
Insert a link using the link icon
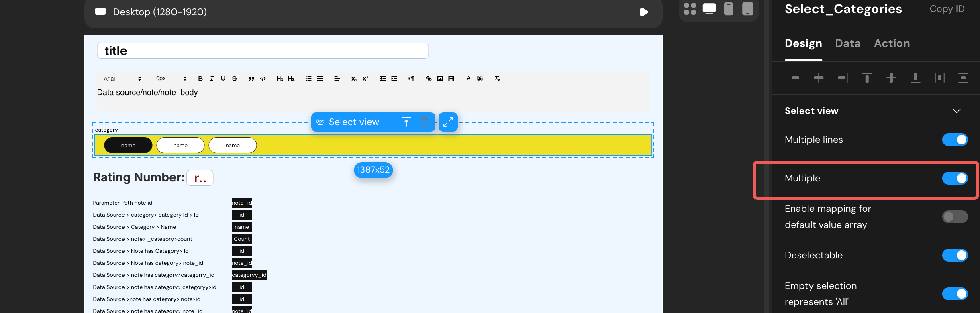pos(429,79)
